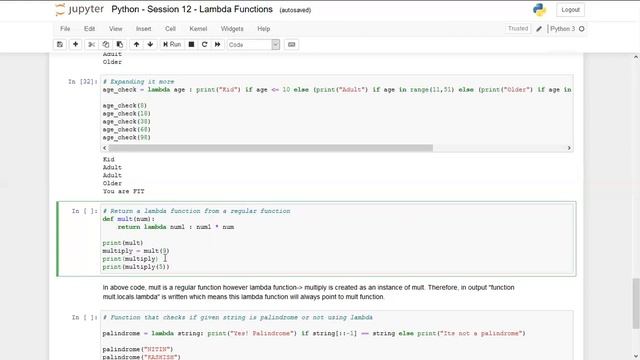Copy the selected cells
640x360 pixels.
[x=106, y=44]
